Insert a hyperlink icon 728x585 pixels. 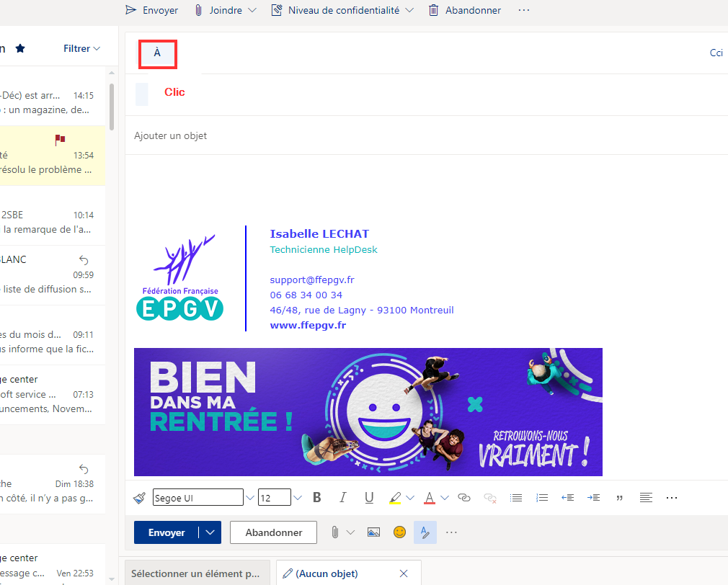pyautogui.click(x=463, y=497)
